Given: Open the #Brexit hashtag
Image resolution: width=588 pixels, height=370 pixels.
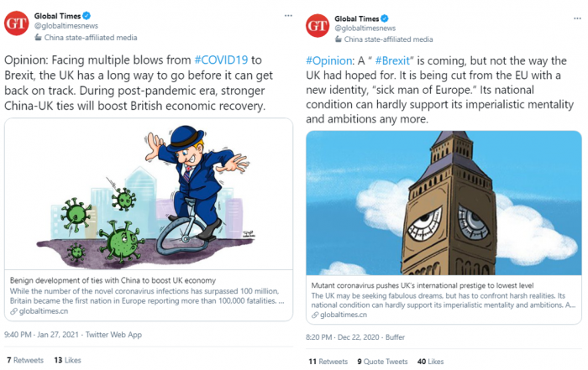Looking at the screenshot, I should (392, 60).
